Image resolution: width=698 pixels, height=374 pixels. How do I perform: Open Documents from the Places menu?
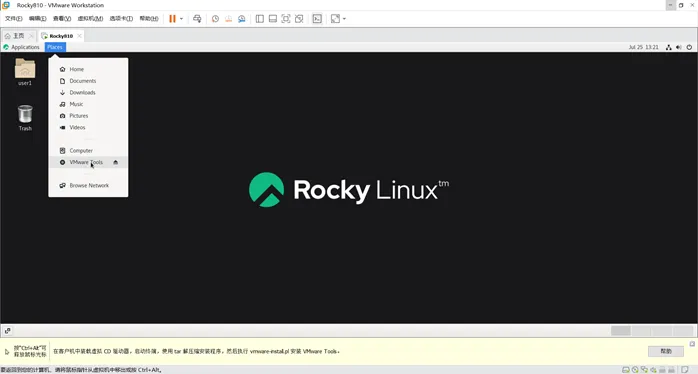pyautogui.click(x=88, y=81)
